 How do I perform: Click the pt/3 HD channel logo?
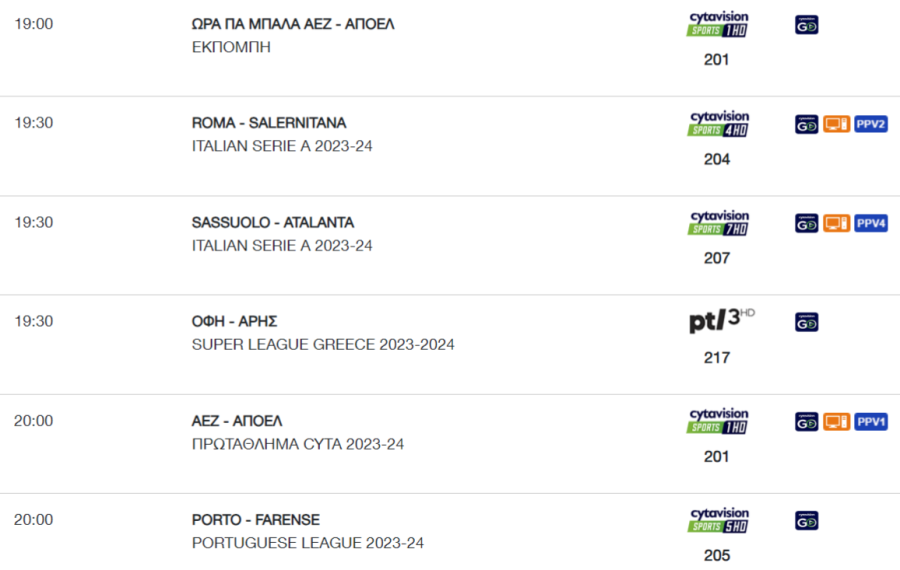click(721, 321)
